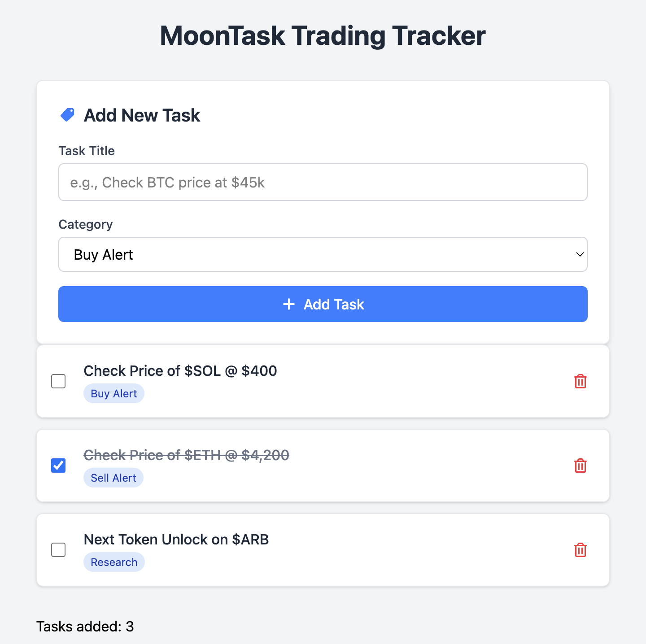Click the Sell Alert tag badge
Viewport: 646px width, 644px height.
113,478
